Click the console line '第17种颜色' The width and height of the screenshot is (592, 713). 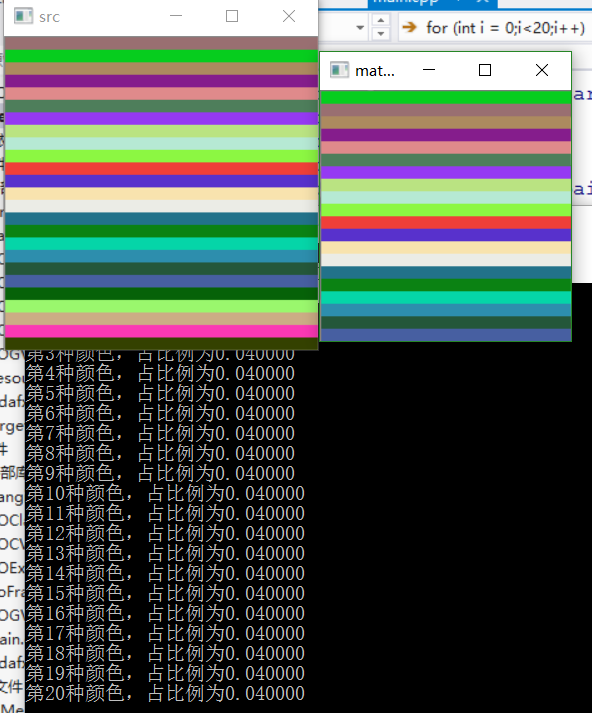[165, 634]
